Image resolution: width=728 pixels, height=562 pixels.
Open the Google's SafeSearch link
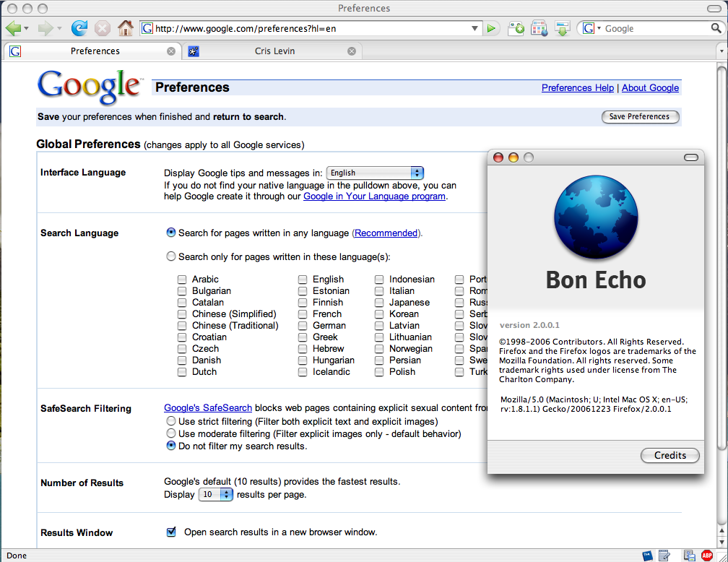coord(208,408)
